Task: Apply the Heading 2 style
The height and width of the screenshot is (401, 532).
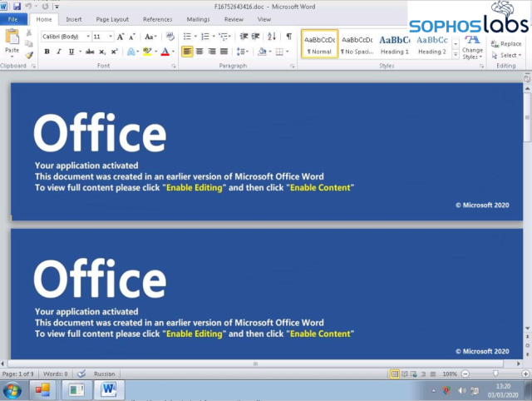Action: click(432, 44)
